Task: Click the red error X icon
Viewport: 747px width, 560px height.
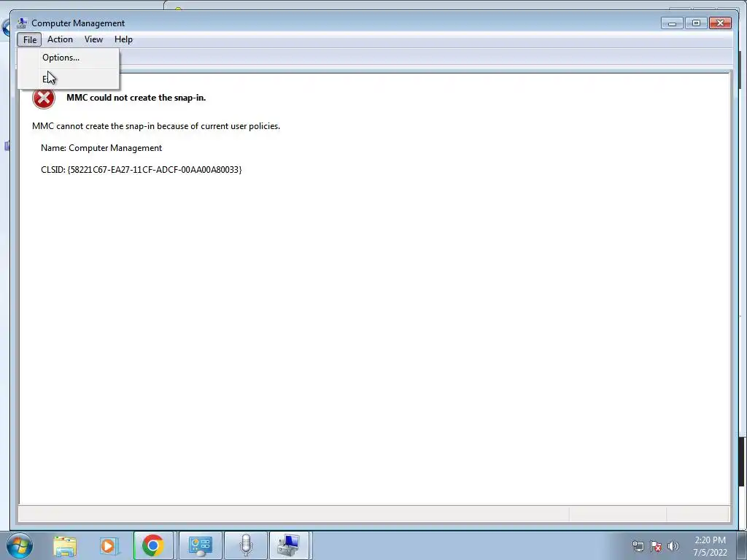Action: click(x=44, y=98)
